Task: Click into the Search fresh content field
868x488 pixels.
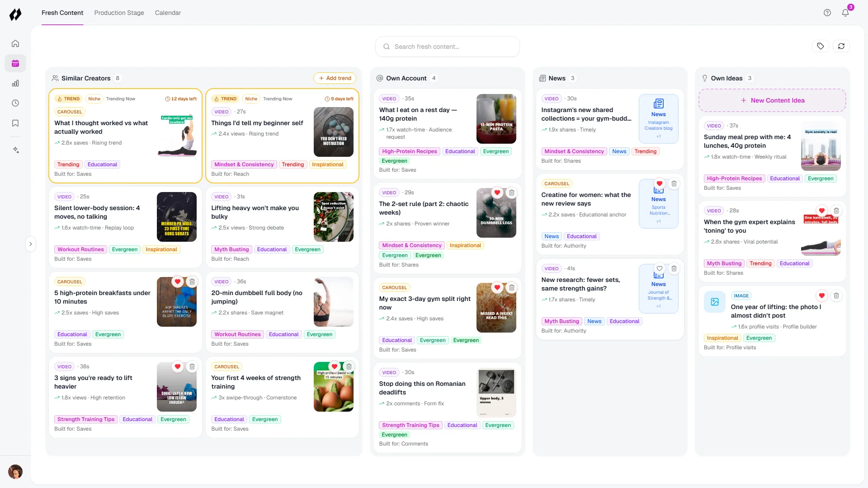Action: 448,47
